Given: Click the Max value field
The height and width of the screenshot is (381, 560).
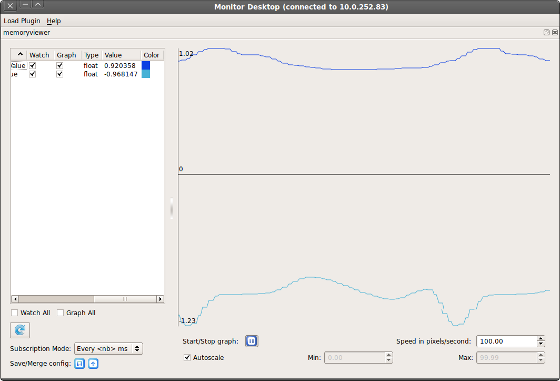Looking at the screenshot, I should pos(507,357).
